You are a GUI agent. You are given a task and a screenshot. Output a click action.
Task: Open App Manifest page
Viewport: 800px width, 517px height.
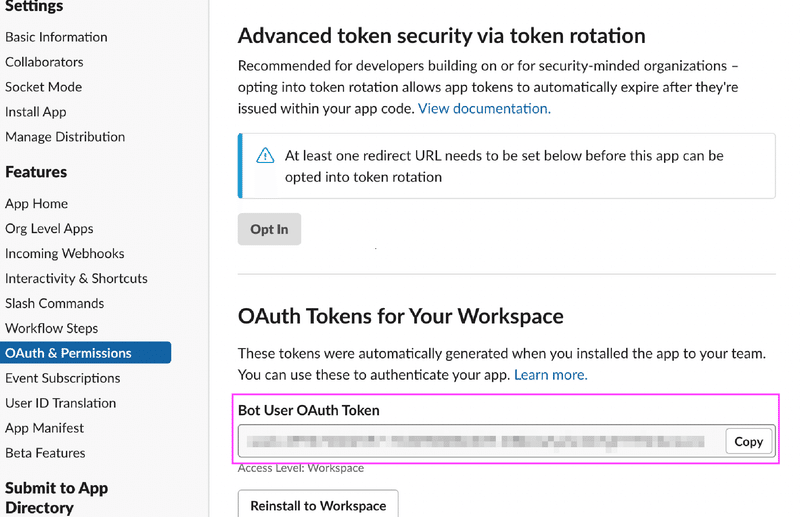pos(44,428)
